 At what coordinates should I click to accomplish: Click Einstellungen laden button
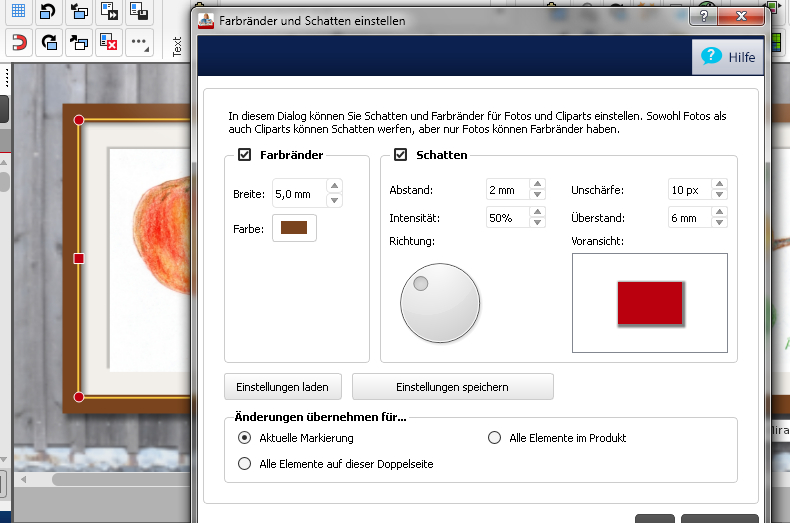tap(283, 387)
